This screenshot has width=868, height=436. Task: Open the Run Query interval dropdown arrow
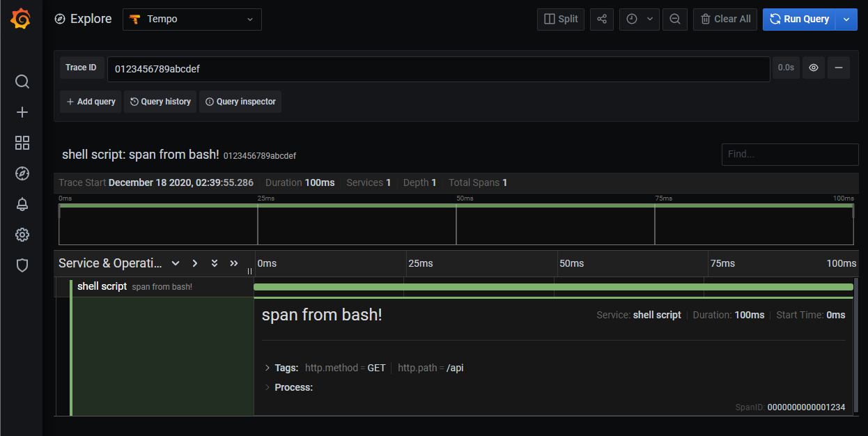[846, 20]
